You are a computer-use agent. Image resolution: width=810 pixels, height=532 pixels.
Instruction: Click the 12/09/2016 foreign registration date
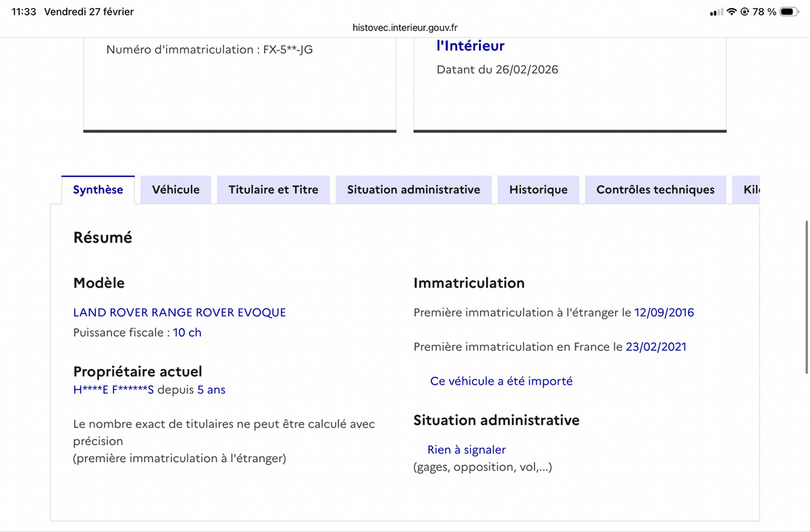tap(664, 313)
